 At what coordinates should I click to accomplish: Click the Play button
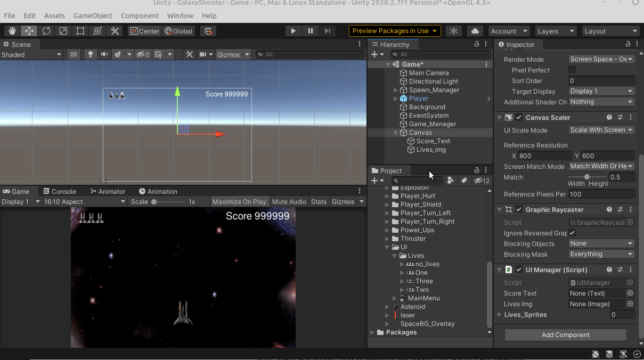coord(293,31)
